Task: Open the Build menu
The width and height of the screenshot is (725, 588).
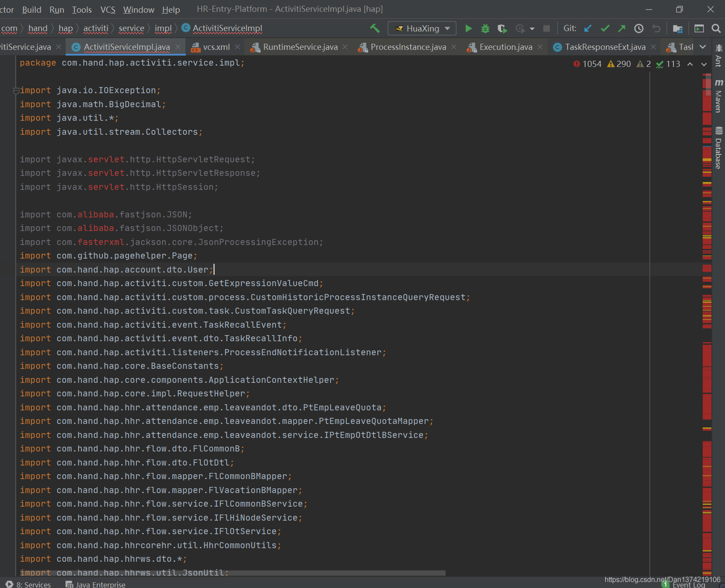Action: [x=31, y=10]
